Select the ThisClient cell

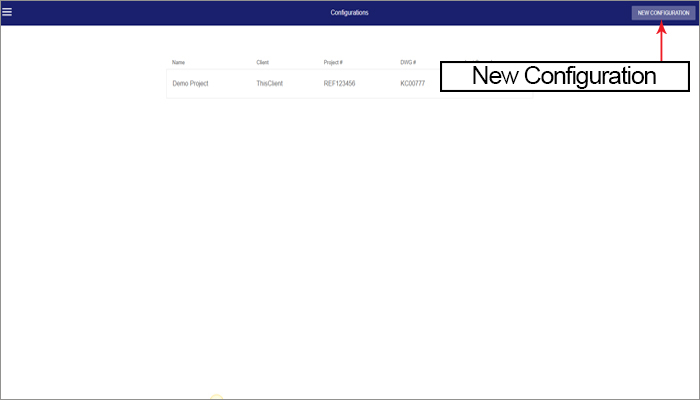click(269, 83)
